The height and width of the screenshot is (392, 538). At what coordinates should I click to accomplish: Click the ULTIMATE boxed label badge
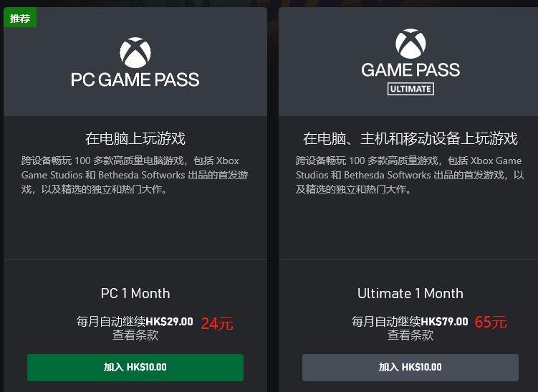[410, 89]
